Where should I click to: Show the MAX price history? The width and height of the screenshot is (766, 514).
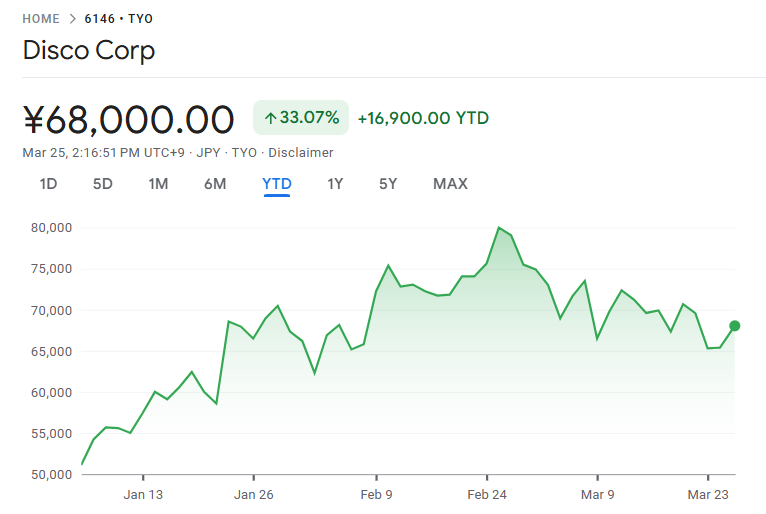point(450,184)
